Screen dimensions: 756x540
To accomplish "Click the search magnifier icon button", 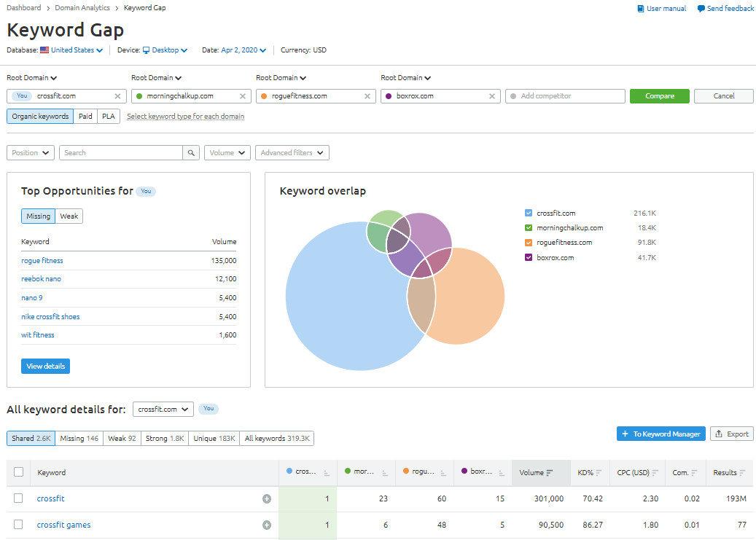I will [x=191, y=153].
